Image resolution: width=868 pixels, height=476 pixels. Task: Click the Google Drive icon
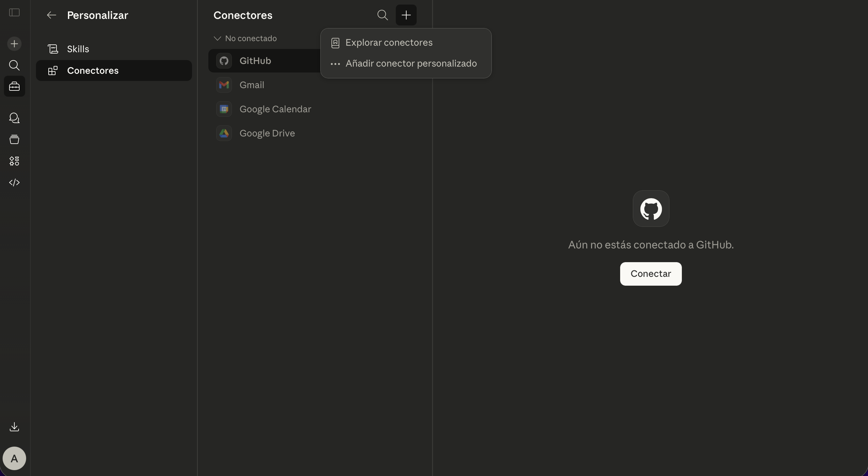pyautogui.click(x=224, y=133)
